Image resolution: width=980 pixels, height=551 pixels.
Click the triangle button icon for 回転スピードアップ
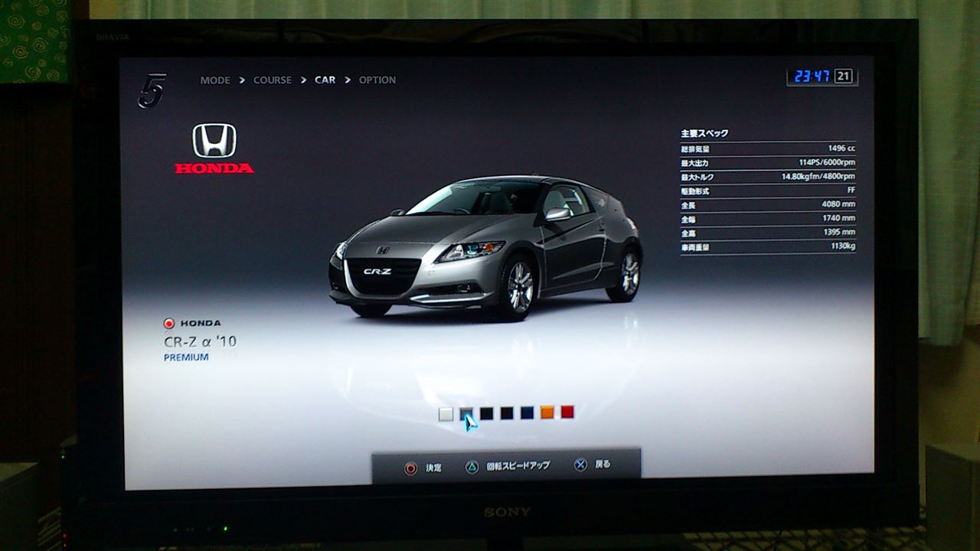tap(472, 466)
